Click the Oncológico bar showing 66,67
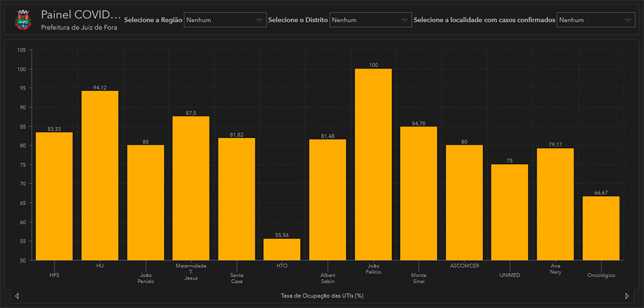 pyautogui.click(x=601, y=228)
